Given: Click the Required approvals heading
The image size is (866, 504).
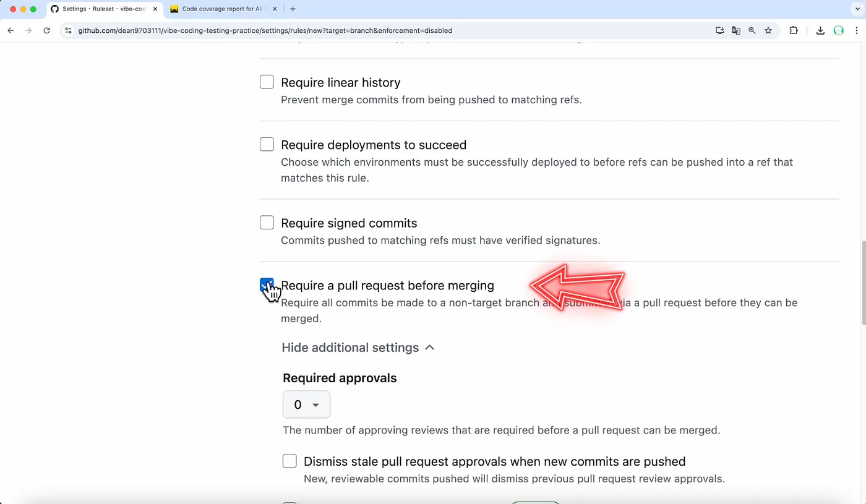Looking at the screenshot, I should (x=340, y=378).
